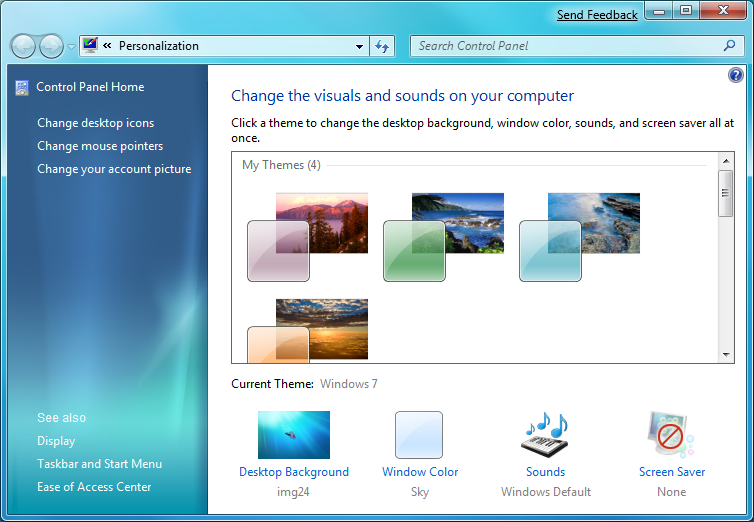Click Change desktop icons link
This screenshot has width=754, height=522.
pyautogui.click(x=95, y=123)
